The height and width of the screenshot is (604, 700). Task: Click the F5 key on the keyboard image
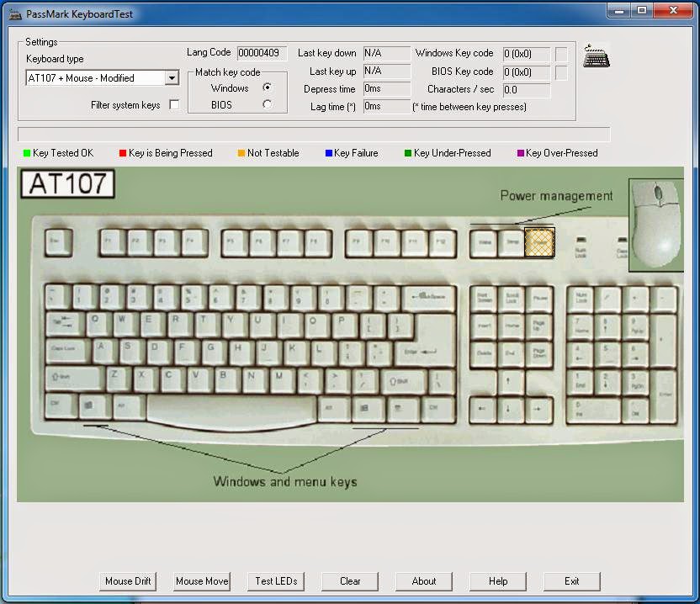pos(236,243)
